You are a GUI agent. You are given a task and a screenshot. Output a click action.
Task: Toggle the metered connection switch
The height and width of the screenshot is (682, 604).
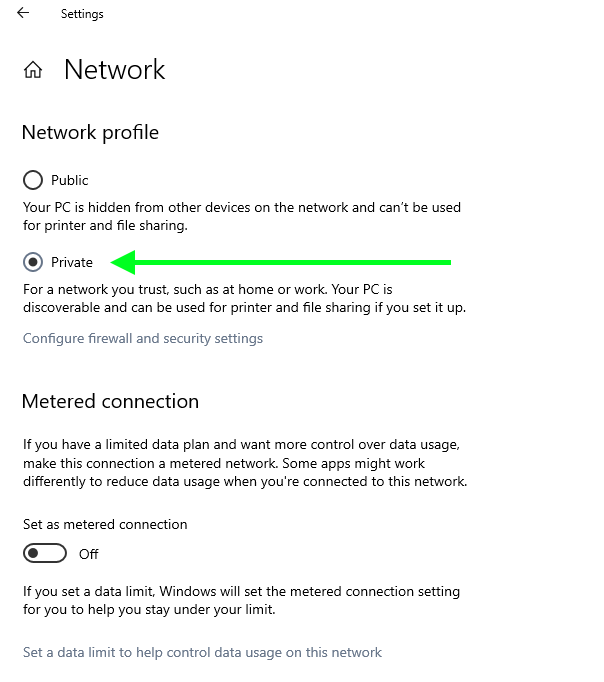click(46, 553)
